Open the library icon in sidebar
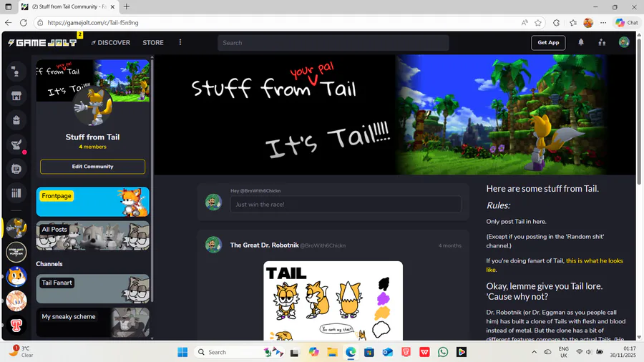This screenshot has width=644, height=362. 16,193
